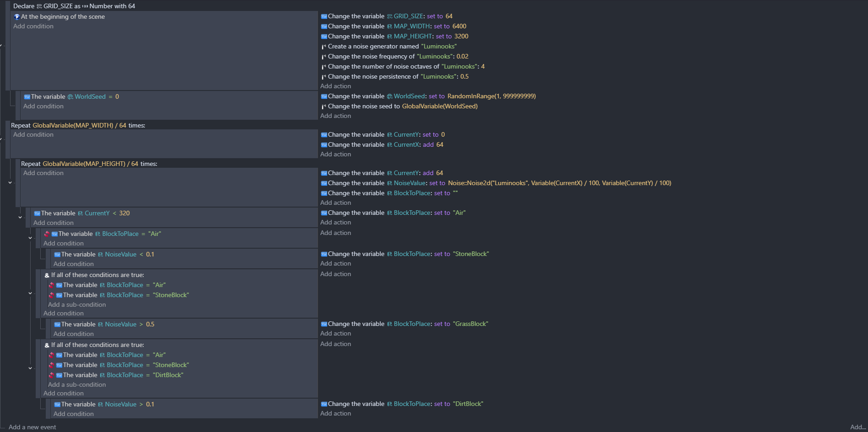
Task: Click "Add a new event" at the bottom
Action: 32,427
